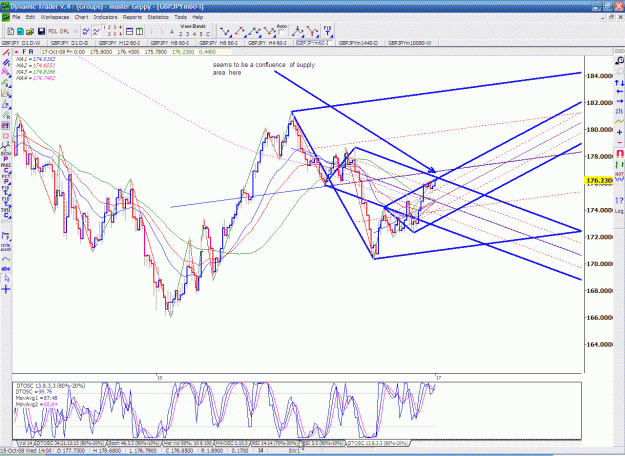Click the vertical split window icon
The image size is (625, 456).
pyautogui.click(x=140, y=31)
